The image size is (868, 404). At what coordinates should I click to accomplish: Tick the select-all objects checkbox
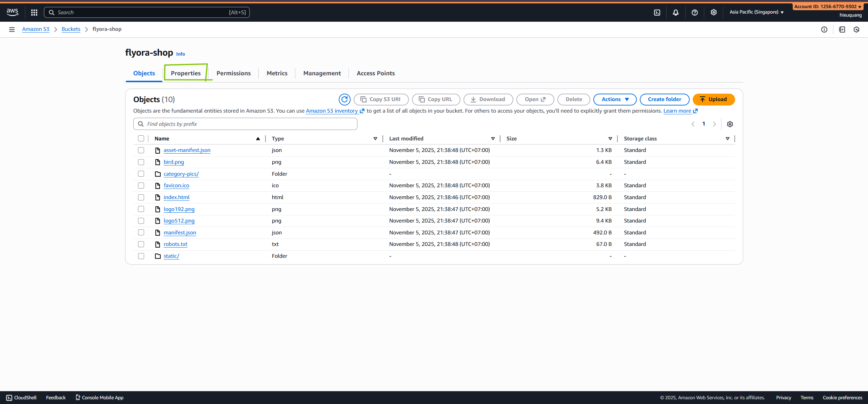141,138
